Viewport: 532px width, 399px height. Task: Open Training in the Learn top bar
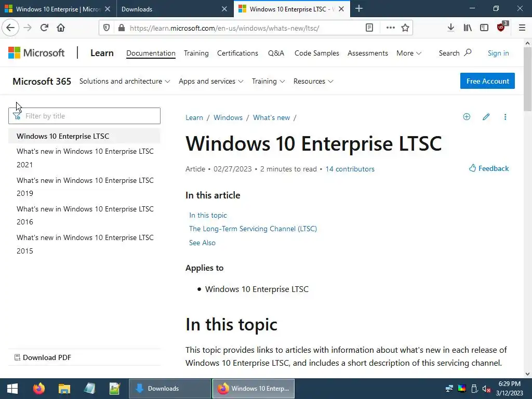tap(196, 54)
